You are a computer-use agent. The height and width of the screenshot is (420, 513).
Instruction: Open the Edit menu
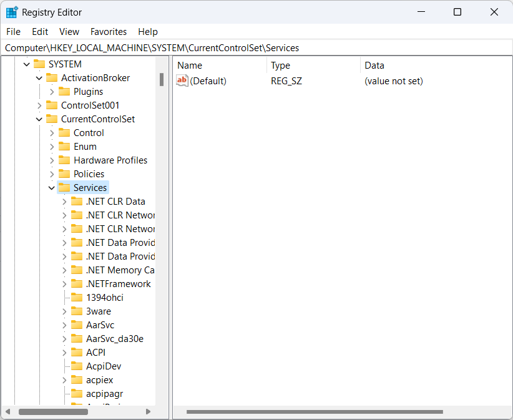(x=40, y=32)
